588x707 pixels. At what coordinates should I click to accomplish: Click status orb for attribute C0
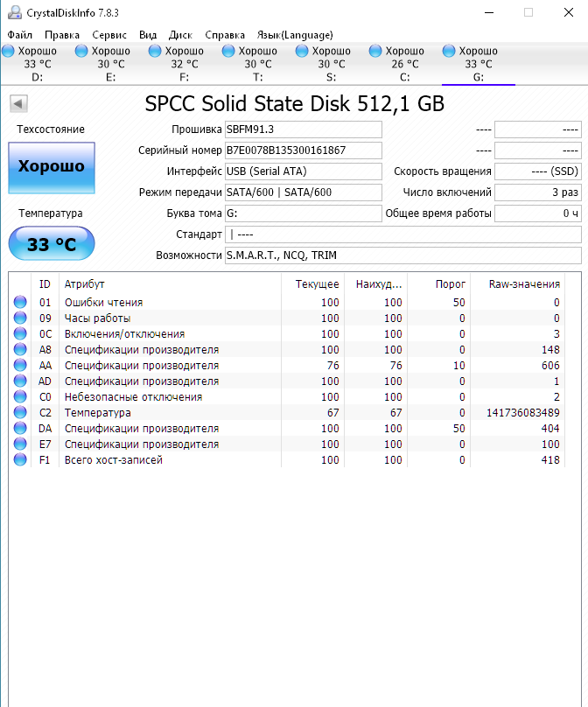(x=20, y=396)
